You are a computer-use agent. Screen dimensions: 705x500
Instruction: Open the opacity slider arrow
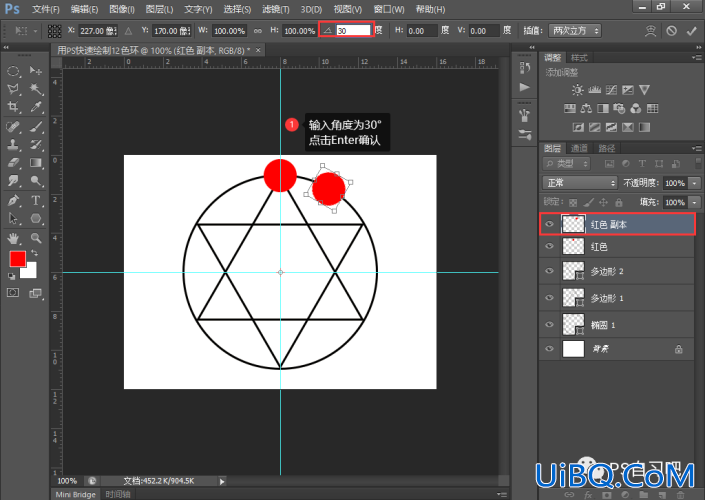coord(695,183)
